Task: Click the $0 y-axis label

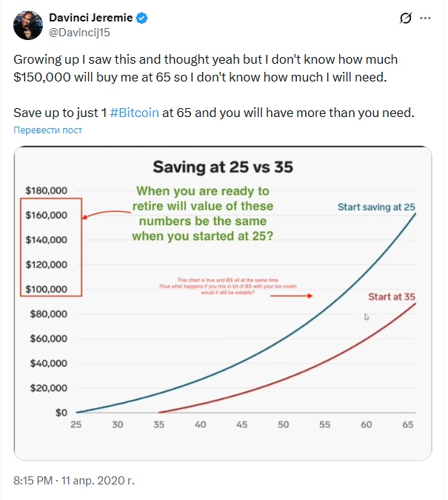Action: click(x=61, y=413)
